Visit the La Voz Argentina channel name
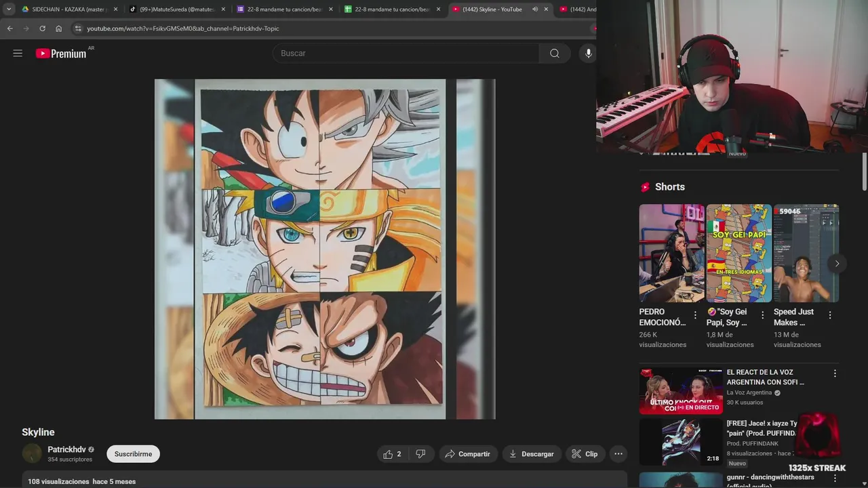 pyautogui.click(x=749, y=392)
